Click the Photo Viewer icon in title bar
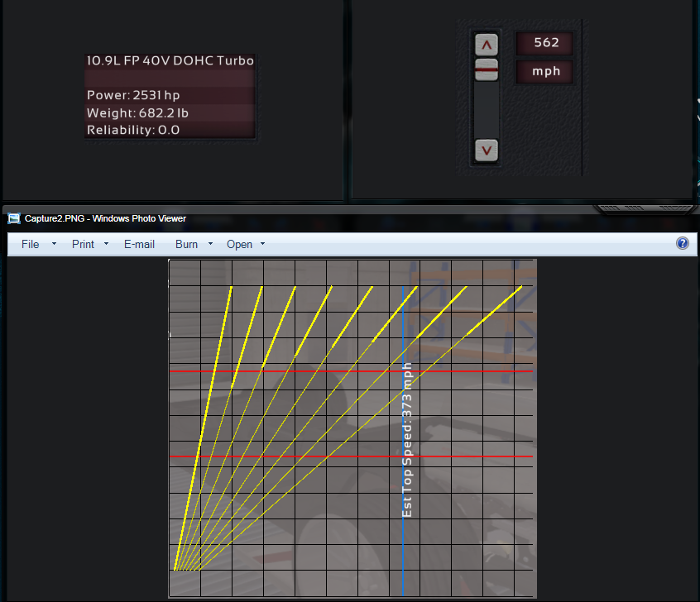The height and width of the screenshot is (602, 700). point(14,218)
